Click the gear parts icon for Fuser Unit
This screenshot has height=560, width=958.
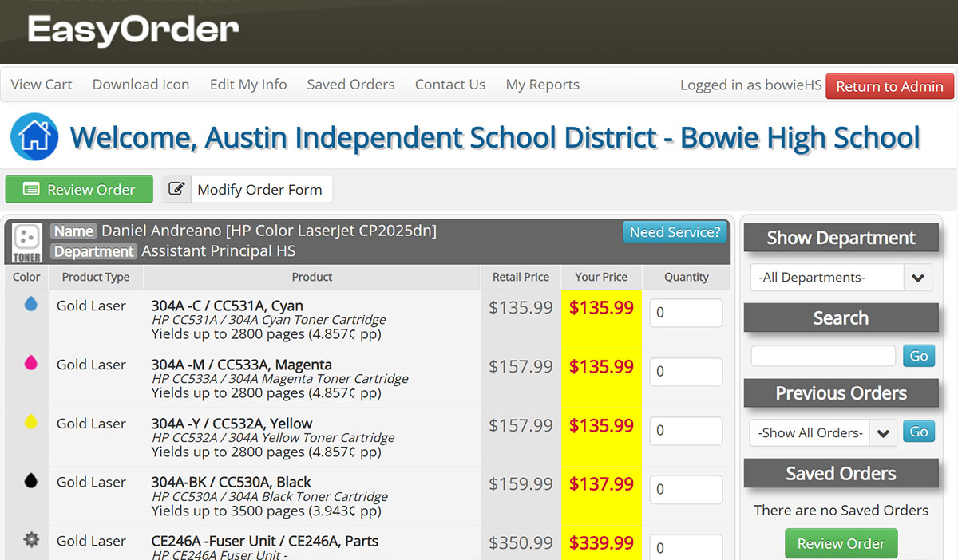tap(31, 540)
